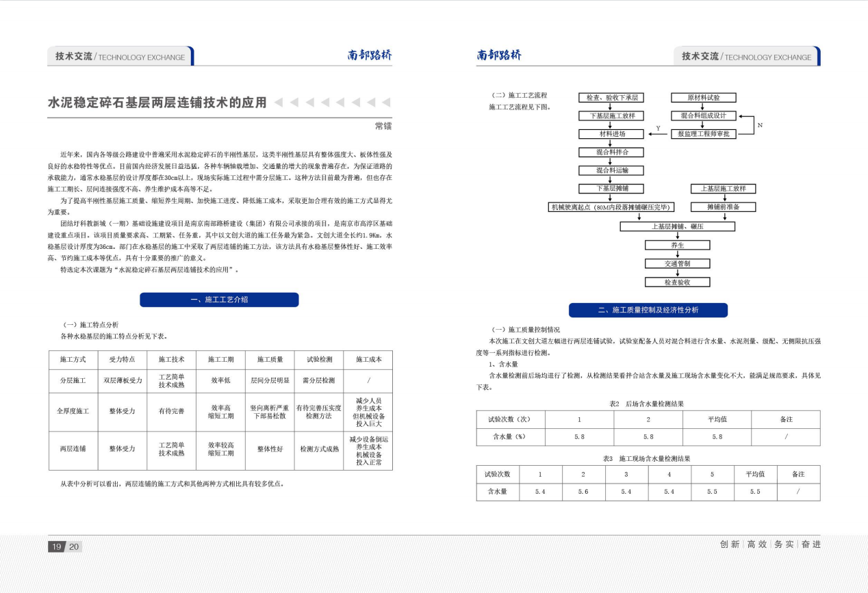Select table header cell 施工成本
The image size is (868, 593).
pyautogui.click(x=368, y=360)
